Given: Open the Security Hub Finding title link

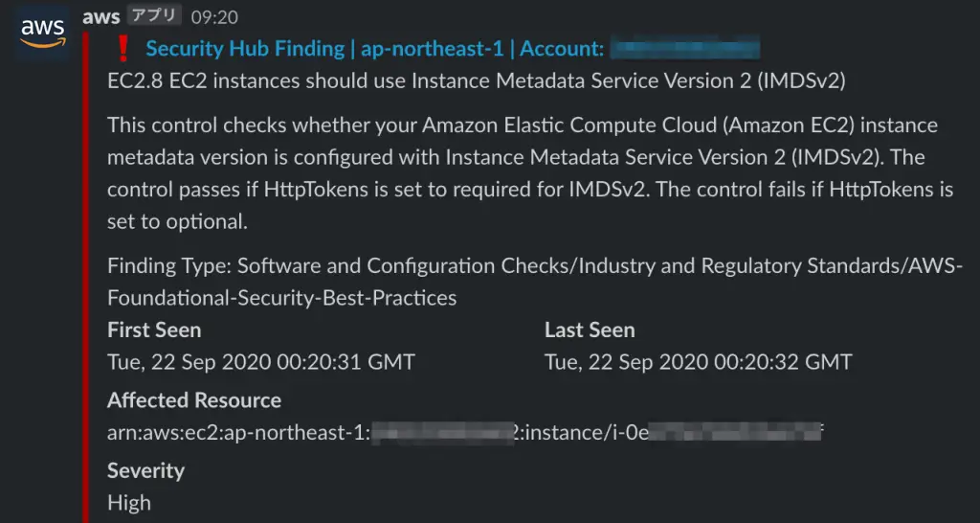Looking at the screenshot, I should click(x=374, y=48).
